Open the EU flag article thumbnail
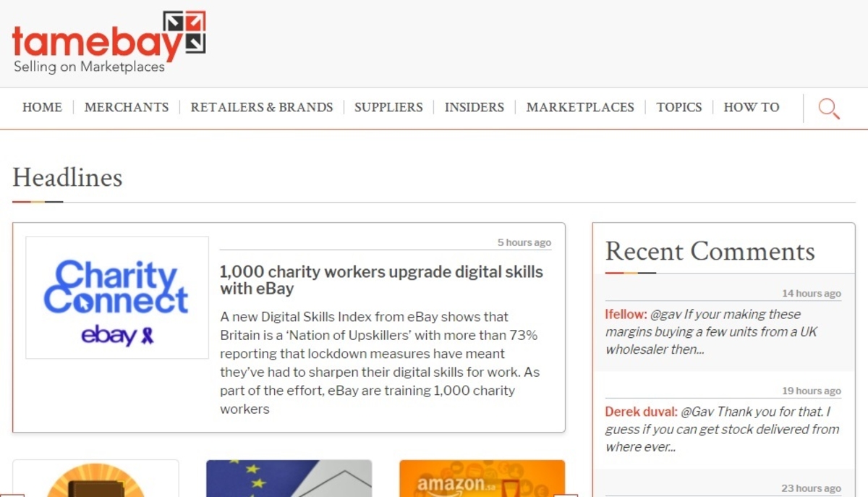 coord(289,478)
